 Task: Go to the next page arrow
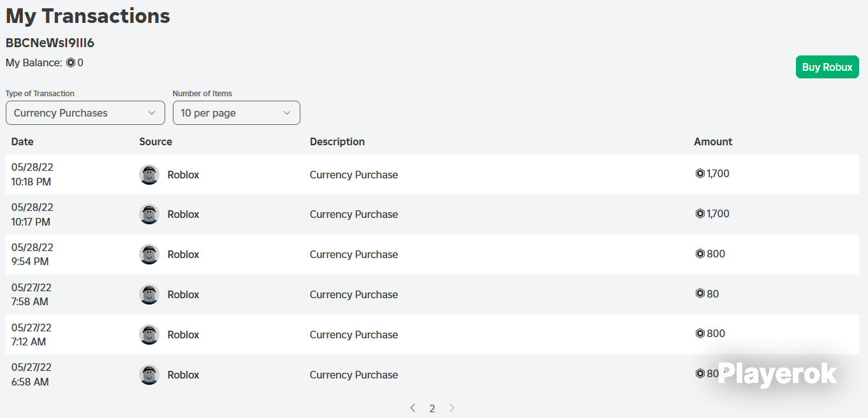tap(452, 408)
